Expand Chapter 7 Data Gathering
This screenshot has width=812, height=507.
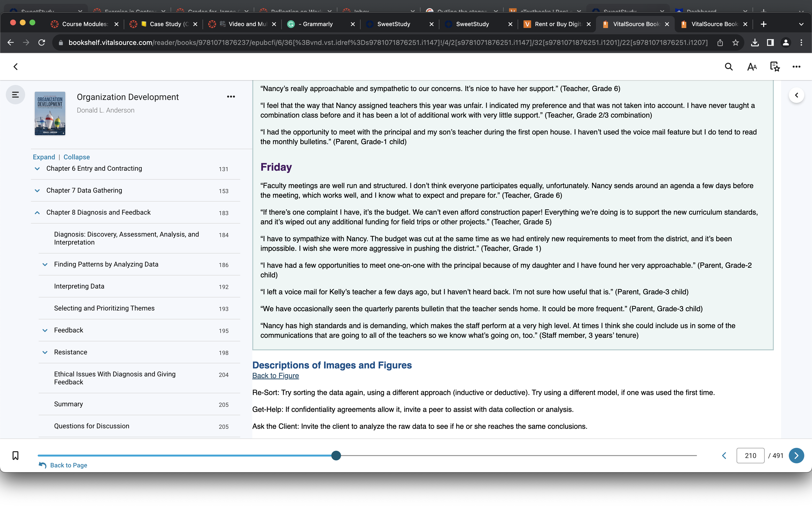37,190
